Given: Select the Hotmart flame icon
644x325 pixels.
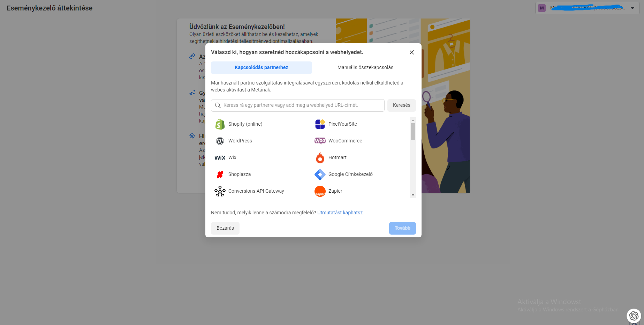Looking at the screenshot, I should 320,158.
